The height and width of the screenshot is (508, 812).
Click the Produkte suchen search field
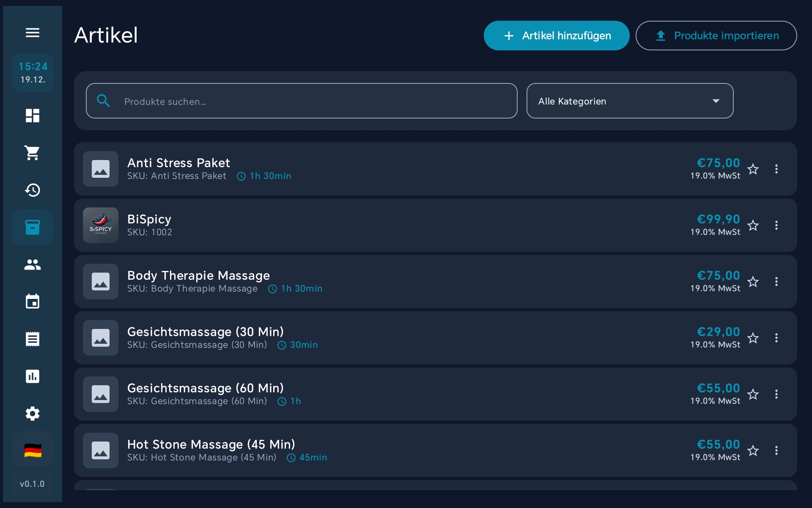click(301, 101)
